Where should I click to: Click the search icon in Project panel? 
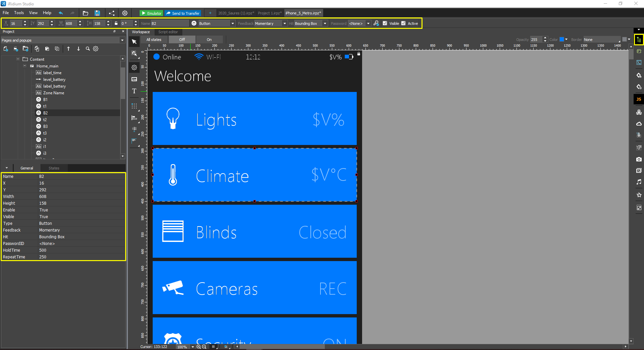click(88, 49)
